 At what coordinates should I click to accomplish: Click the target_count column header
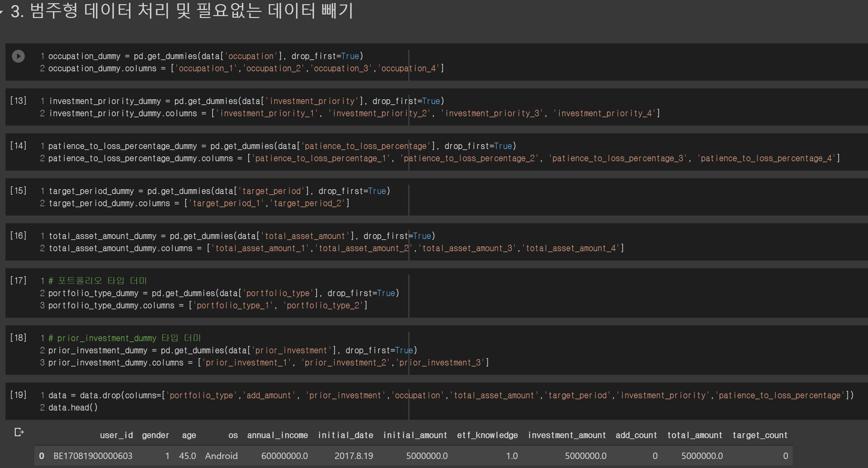pos(760,435)
